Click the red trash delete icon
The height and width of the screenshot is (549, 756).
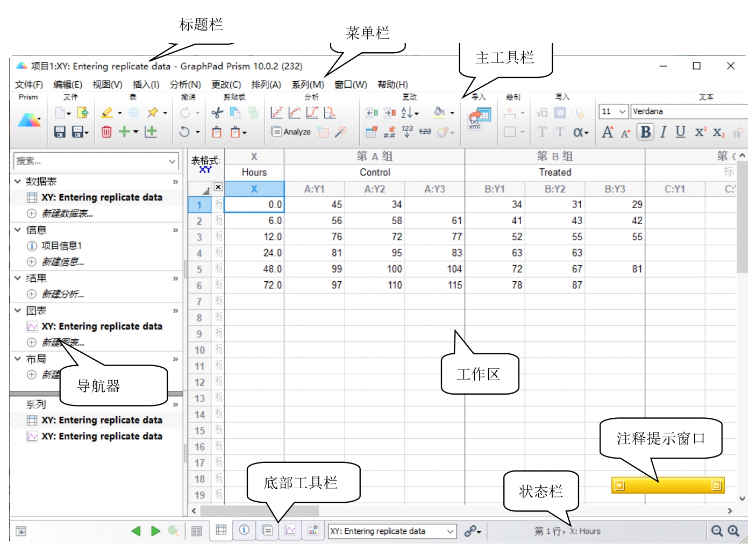point(106,132)
